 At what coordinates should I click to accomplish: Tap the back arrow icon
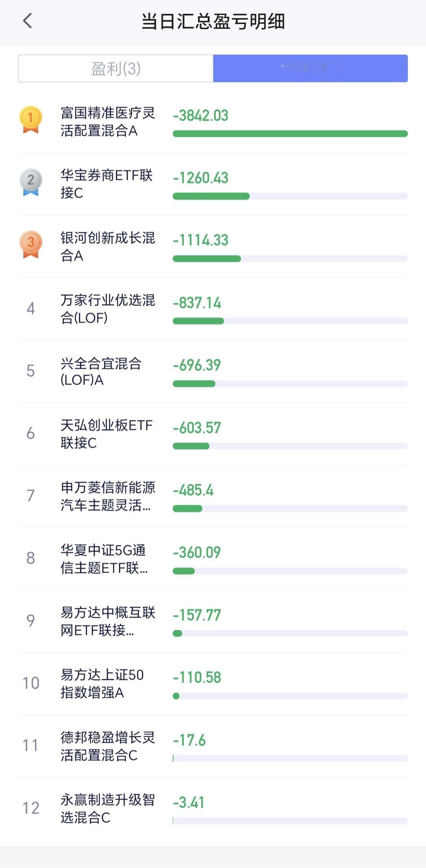point(27,21)
